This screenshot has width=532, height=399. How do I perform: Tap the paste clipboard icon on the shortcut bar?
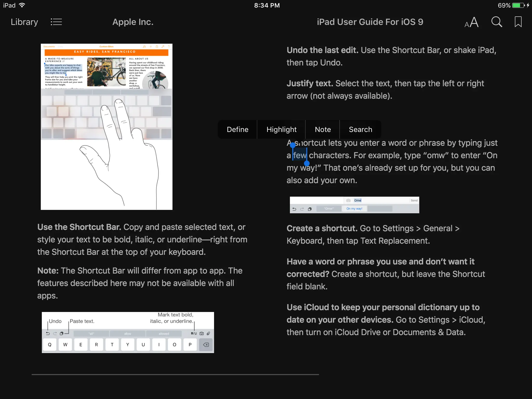pyautogui.click(x=62, y=333)
